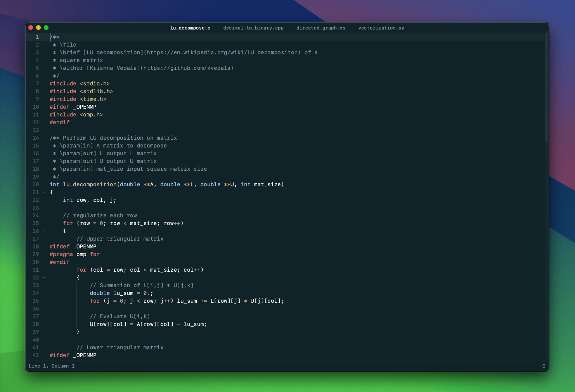
Task: Switch to the decimal_to_binary.cpp tab
Action: click(x=253, y=28)
